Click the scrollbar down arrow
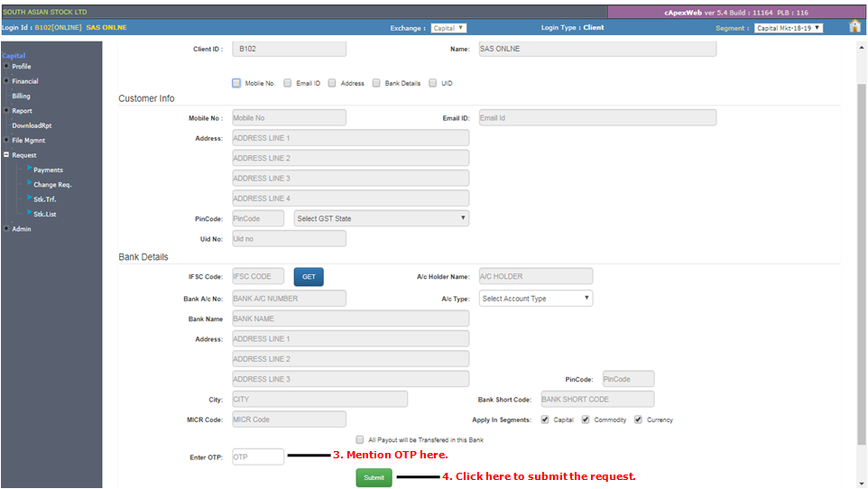 862,483
